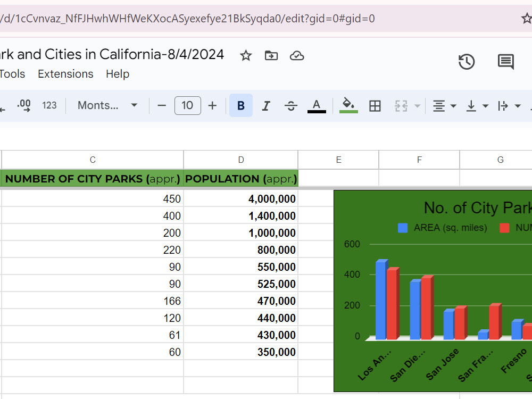
Task: Select column D header
Action: 241,160
